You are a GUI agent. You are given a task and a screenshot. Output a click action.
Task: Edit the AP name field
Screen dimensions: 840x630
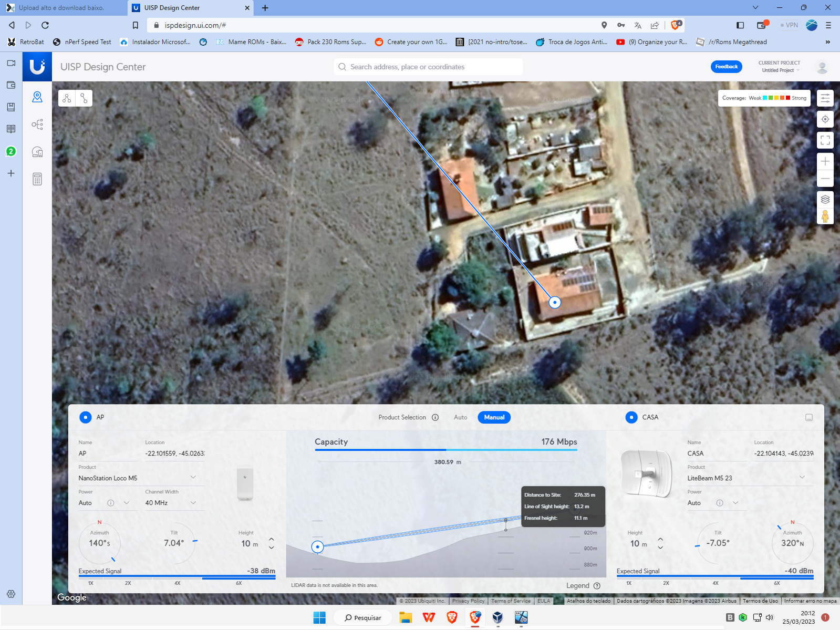tap(109, 453)
